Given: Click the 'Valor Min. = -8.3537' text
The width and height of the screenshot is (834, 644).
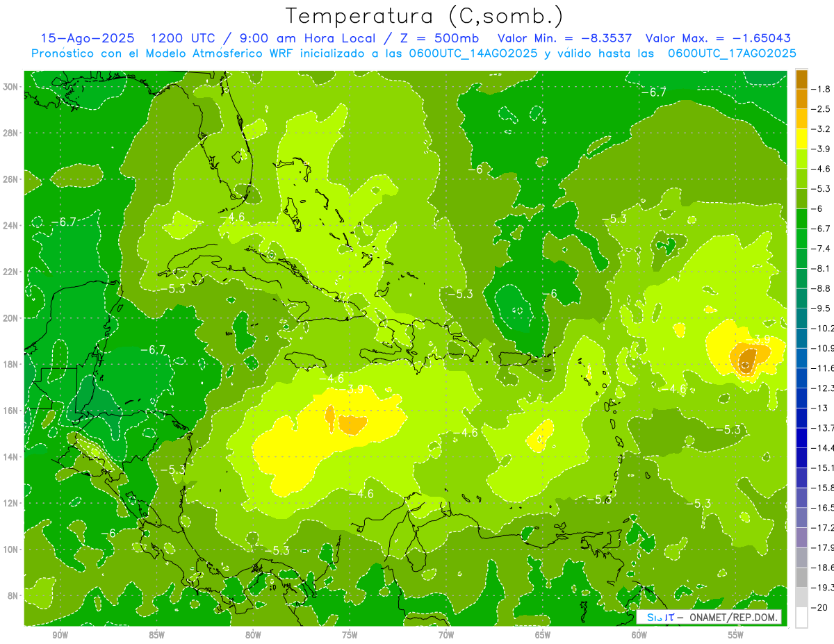Looking at the screenshot, I should [x=565, y=38].
